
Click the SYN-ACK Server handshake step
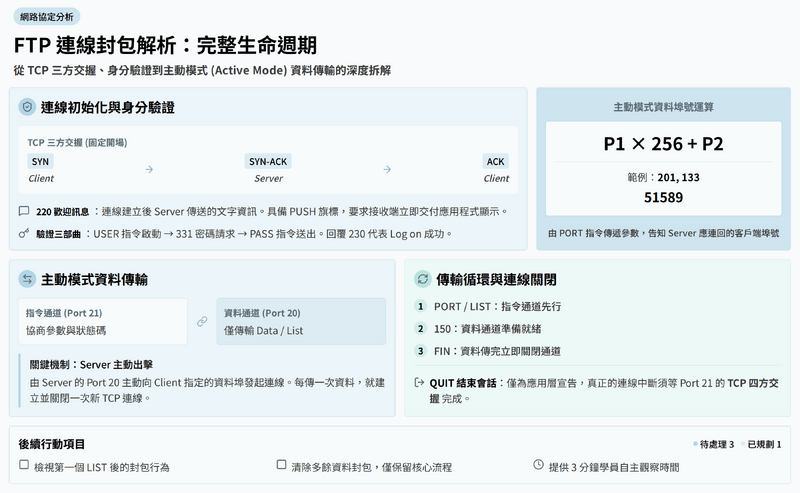(x=268, y=169)
